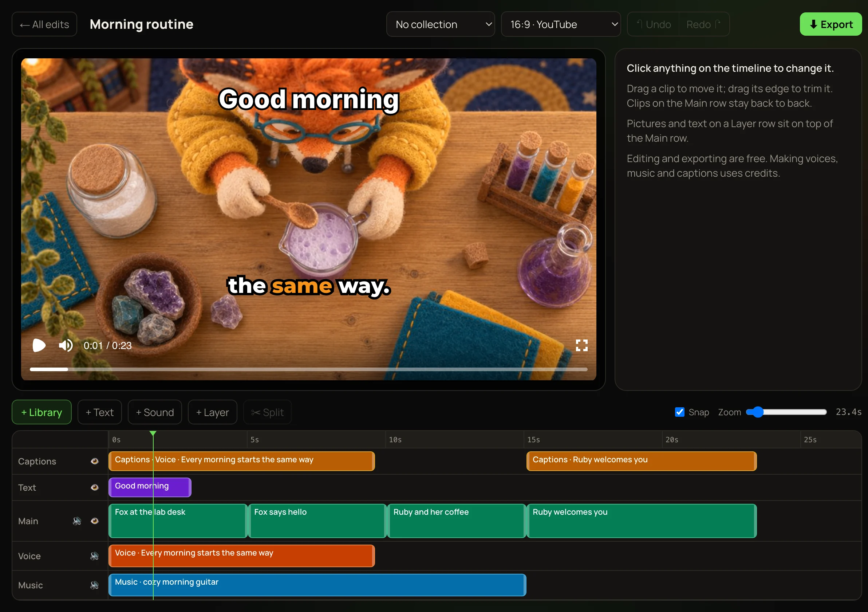Screen dimensions: 868x612
Task: Go back to All edits
Action: click(44, 24)
